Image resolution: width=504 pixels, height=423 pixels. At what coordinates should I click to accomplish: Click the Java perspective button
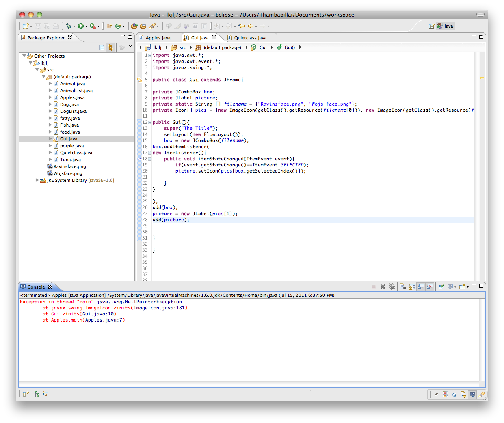pyautogui.click(x=446, y=26)
